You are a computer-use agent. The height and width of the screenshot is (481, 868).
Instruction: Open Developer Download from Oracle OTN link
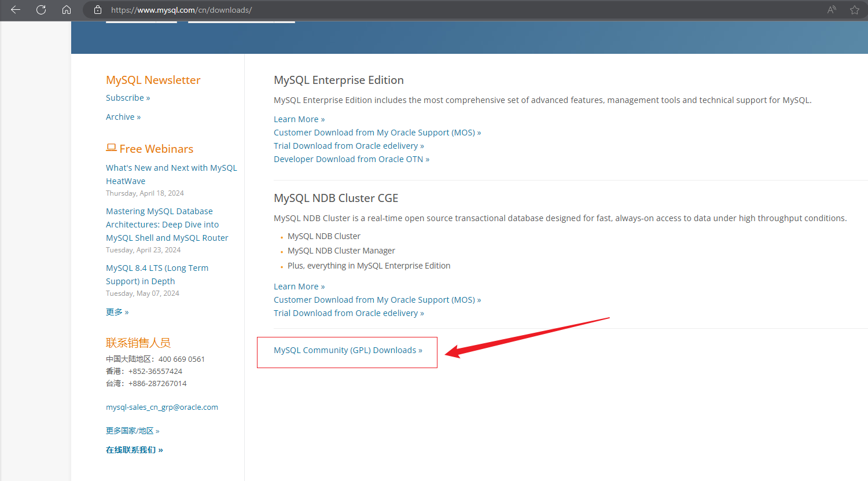click(352, 159)
